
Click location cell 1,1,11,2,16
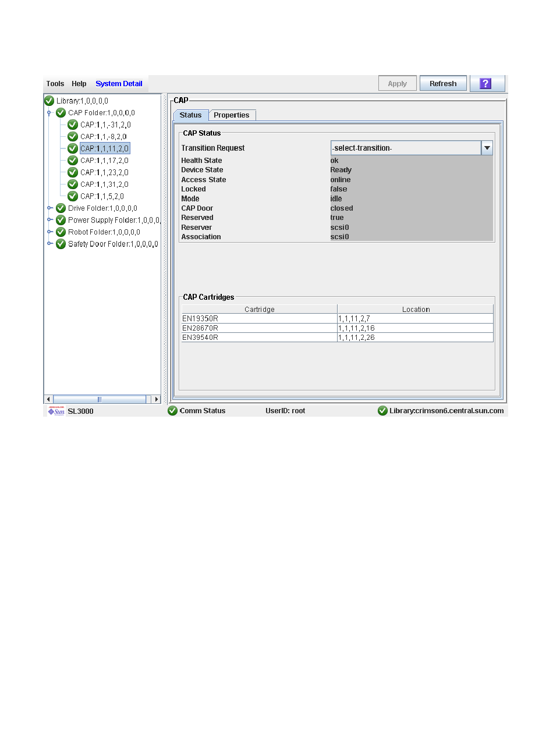[416, 328]
